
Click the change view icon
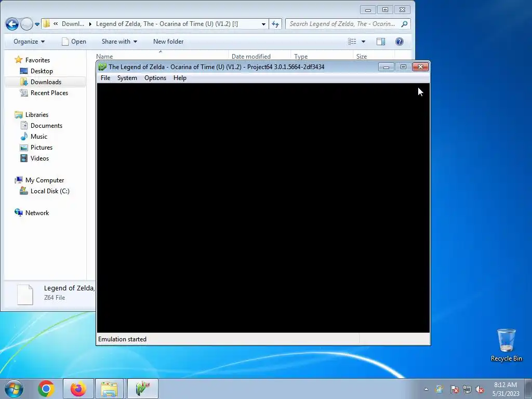point(352,42)
